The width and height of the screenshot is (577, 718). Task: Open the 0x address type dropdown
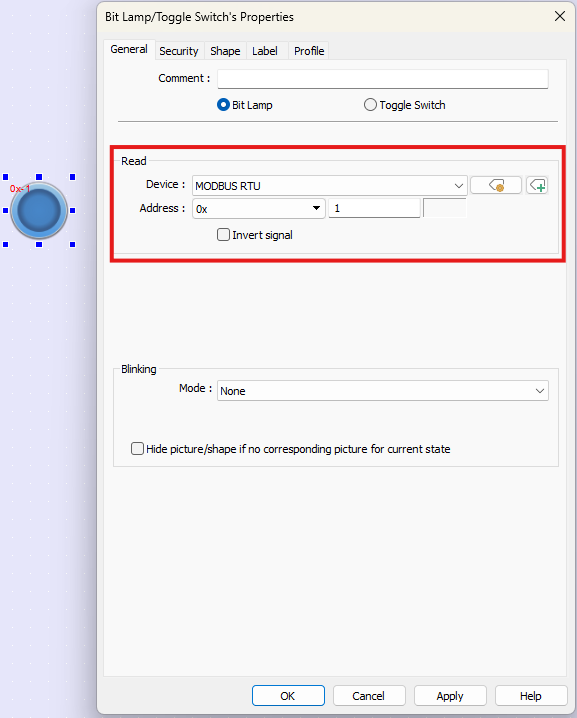pos(259,208)
